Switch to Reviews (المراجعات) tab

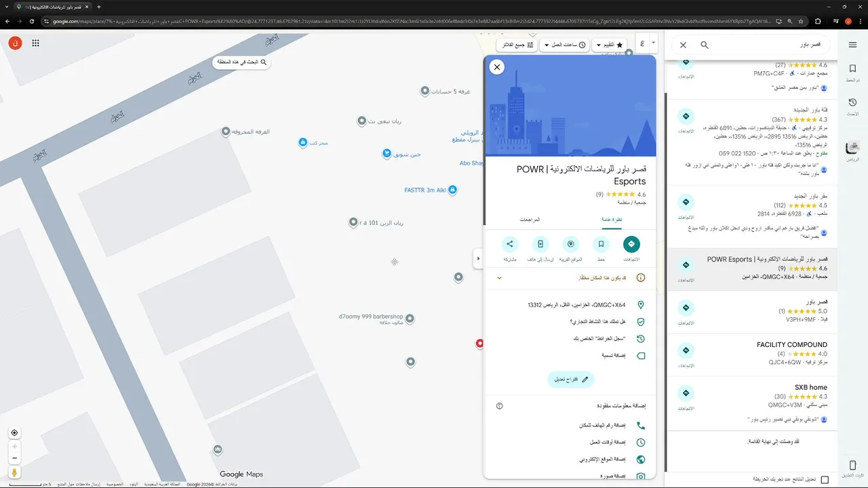[529, 220]
